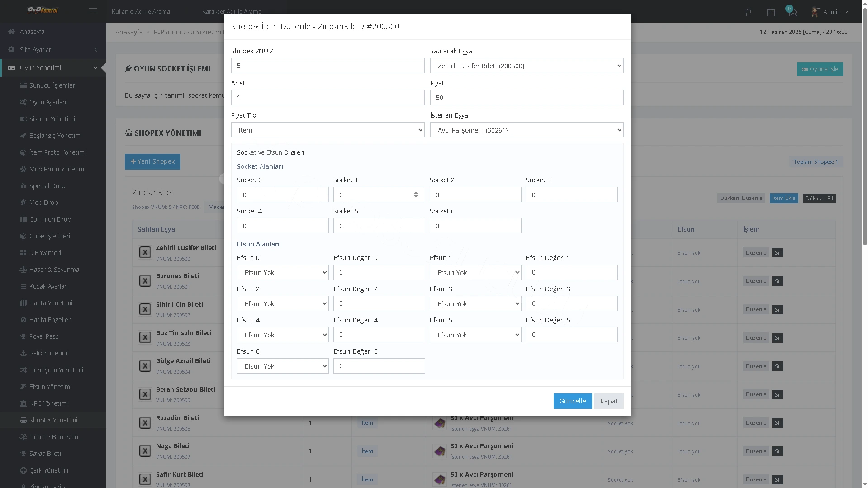The height and width of the screenshot is (488, 868).
Task: Open the İstenen Eşya dropdown
Action: [526, 130]
